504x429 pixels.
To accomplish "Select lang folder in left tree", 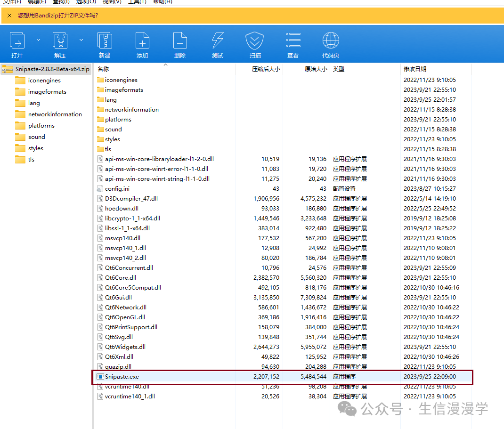I will (34, 103).
